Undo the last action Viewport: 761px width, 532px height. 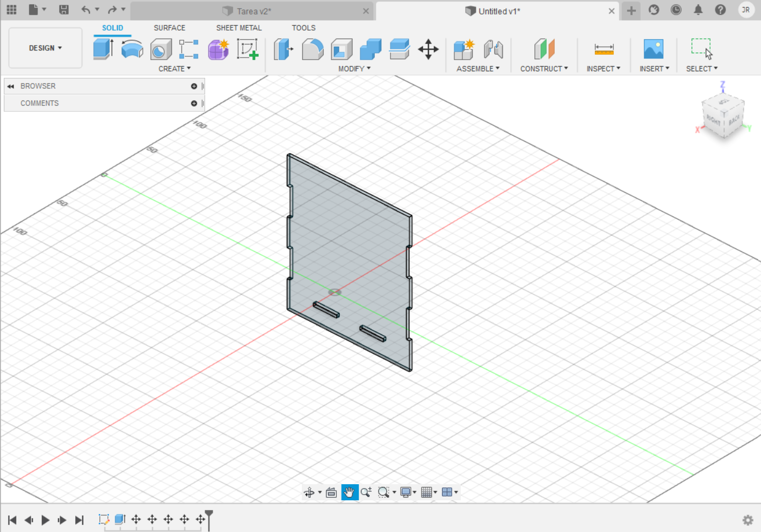(x=86, y=10)
